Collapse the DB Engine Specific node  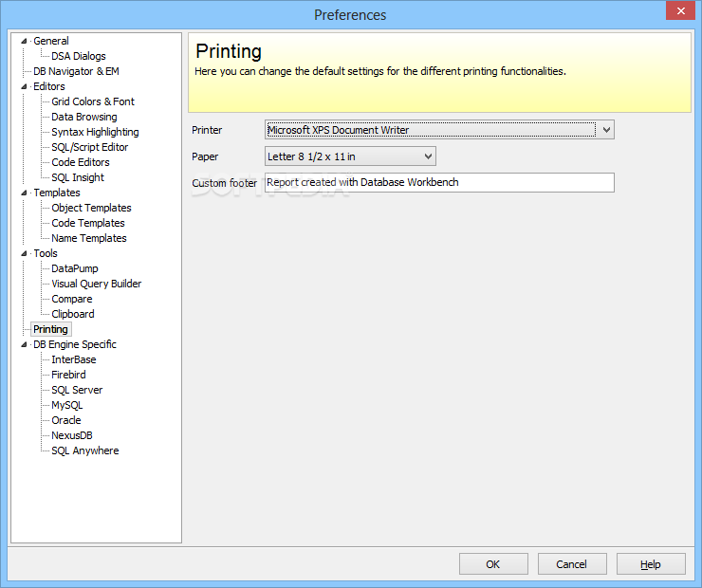(x=24, y=344)
